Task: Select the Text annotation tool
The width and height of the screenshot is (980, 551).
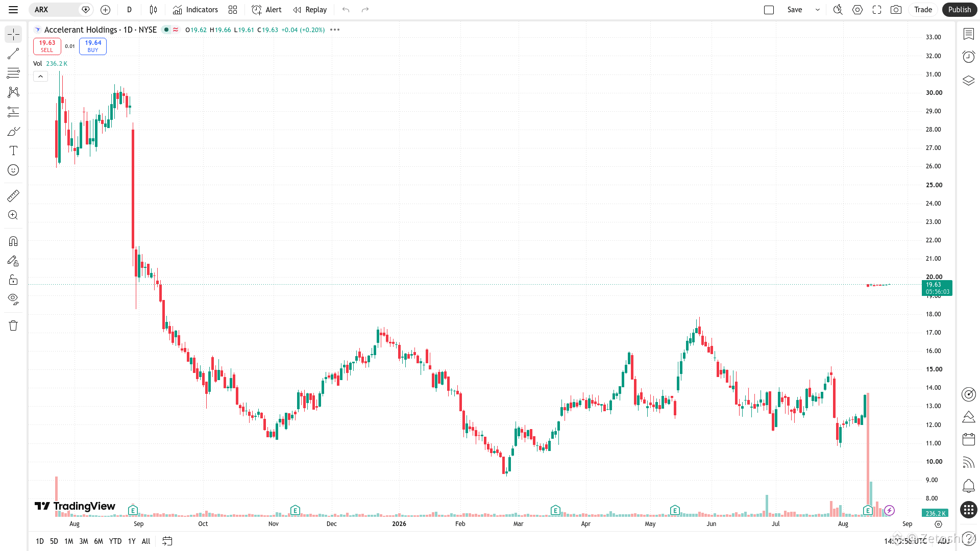Action: (x=13, y=151)
